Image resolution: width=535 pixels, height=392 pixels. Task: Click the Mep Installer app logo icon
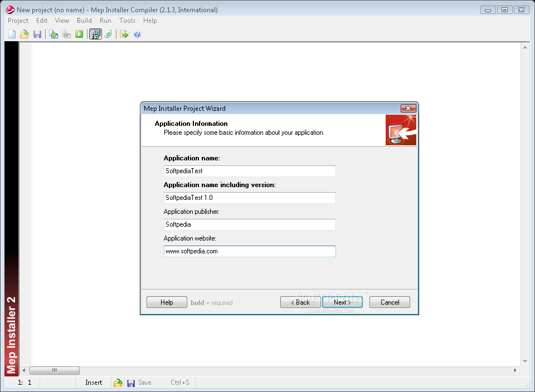[10, 10]
